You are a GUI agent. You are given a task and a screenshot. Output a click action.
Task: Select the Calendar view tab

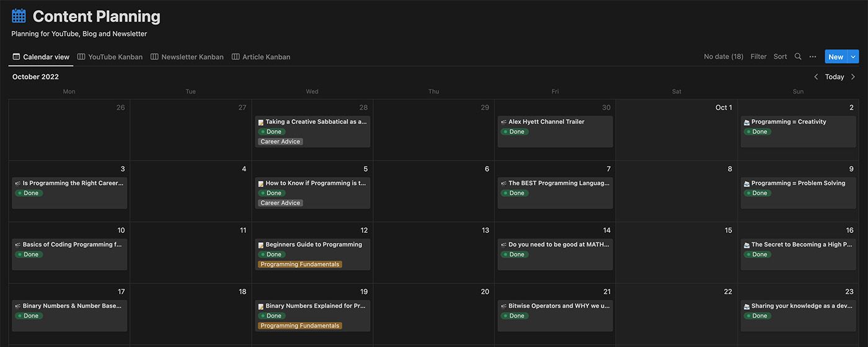(x=41, y=56)
